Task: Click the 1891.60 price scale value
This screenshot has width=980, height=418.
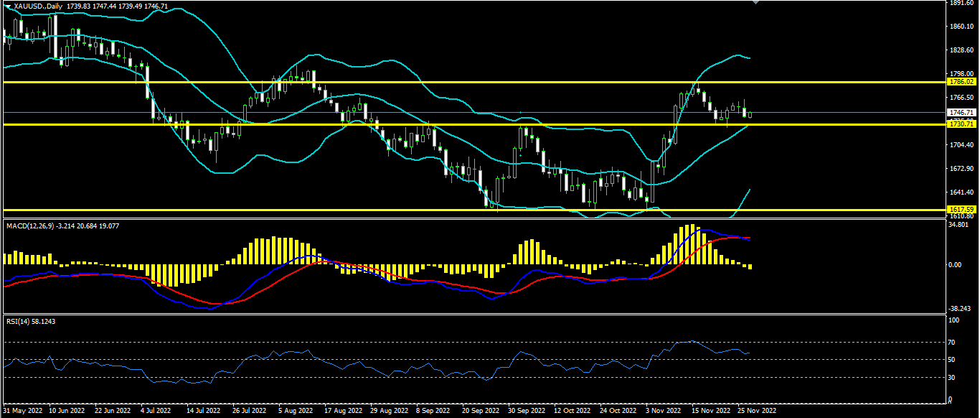Action: (x=961, y=3)
